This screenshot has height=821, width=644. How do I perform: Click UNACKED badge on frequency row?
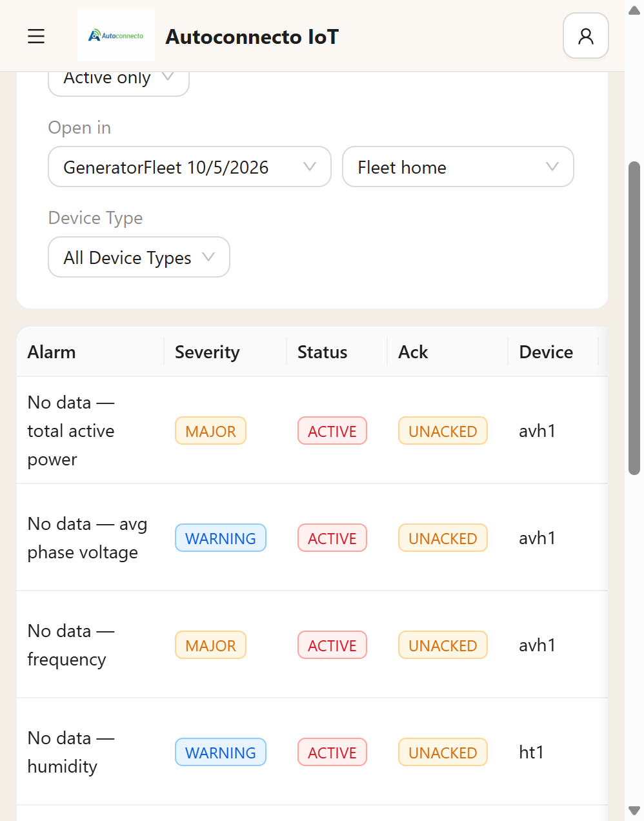pyautogui.click(x=443, y=645)
